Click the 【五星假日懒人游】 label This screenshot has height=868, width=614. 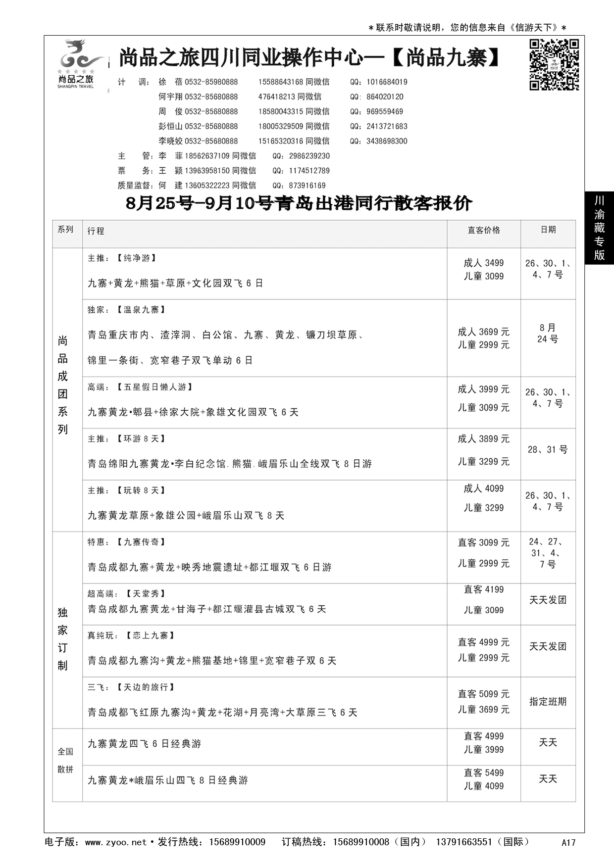click(154, 387)
